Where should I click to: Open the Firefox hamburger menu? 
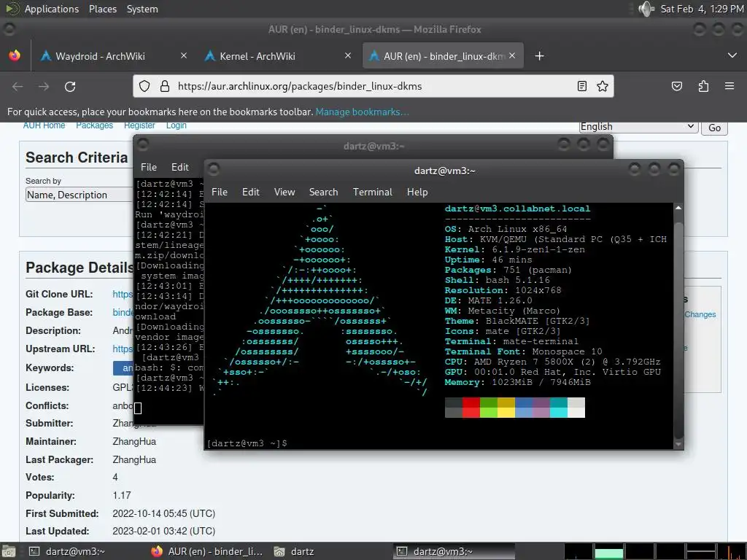tap(729, 86)
